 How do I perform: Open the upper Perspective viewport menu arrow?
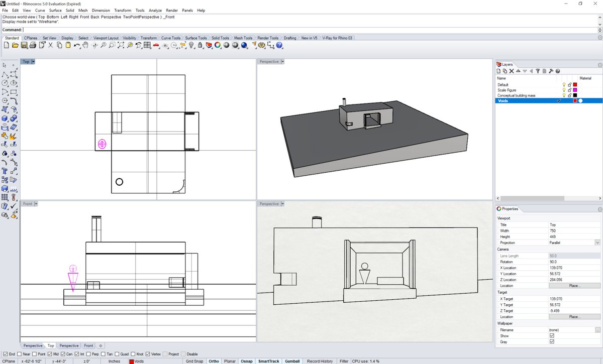[282, 62]
